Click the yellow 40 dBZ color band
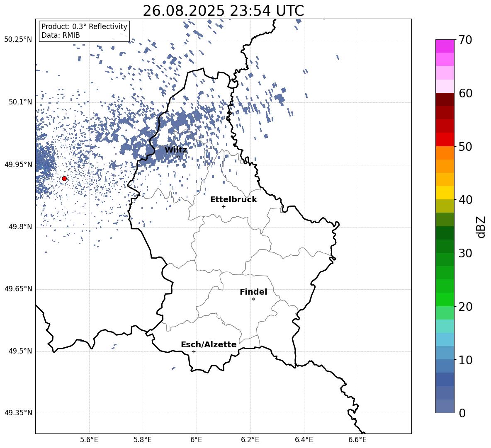The height and width of the screenshot is (448, 491). pyautogui.click(x=445, y=193)
